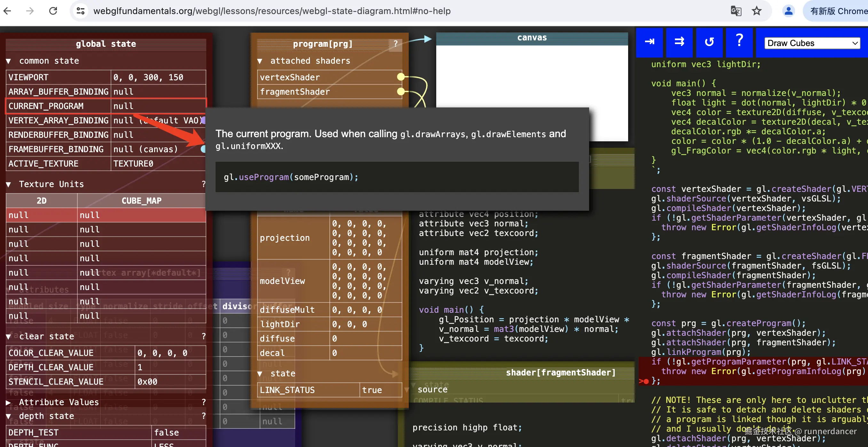Open the Chrome profile avatar
868x447 pixels.
point(788,11)
